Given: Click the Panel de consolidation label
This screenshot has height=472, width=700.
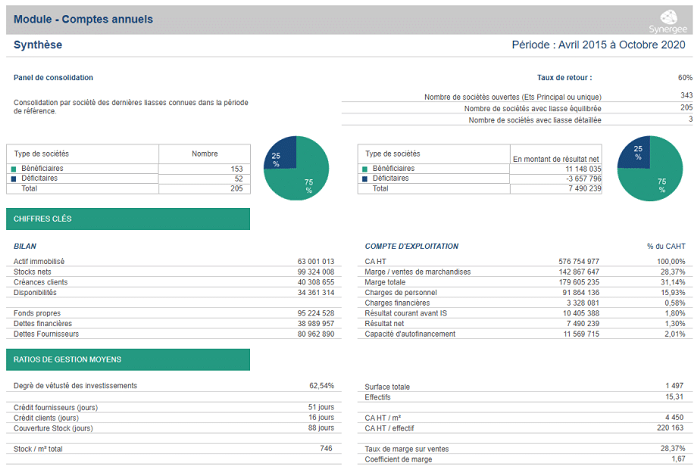Looking at the screenshot, I should (53, 77).
